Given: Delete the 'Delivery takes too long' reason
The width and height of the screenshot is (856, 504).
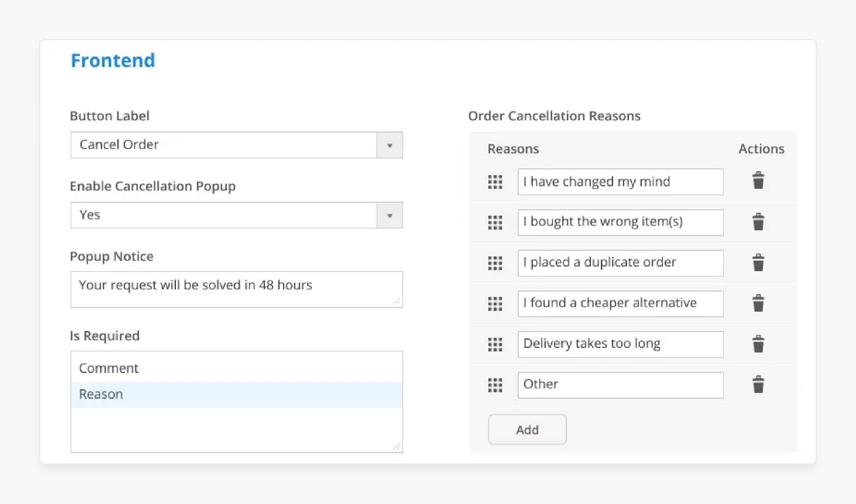Looking at the screenshot, I should tap(758, 344).
